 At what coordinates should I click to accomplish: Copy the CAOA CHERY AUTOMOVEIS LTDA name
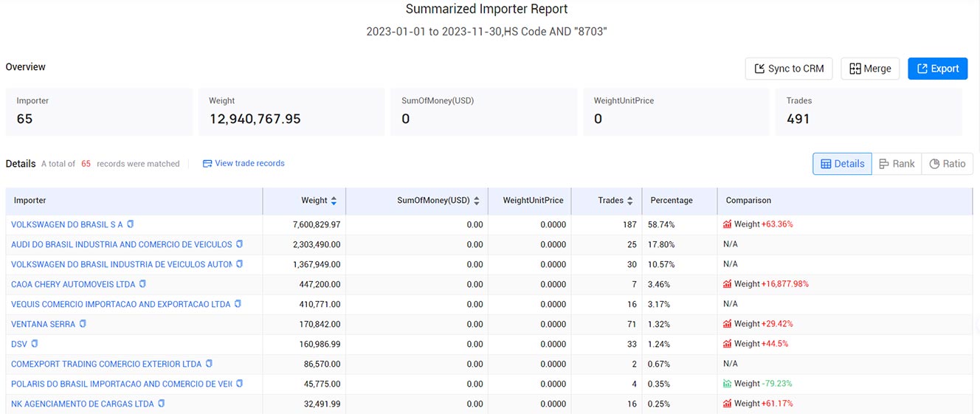(142, 284)
